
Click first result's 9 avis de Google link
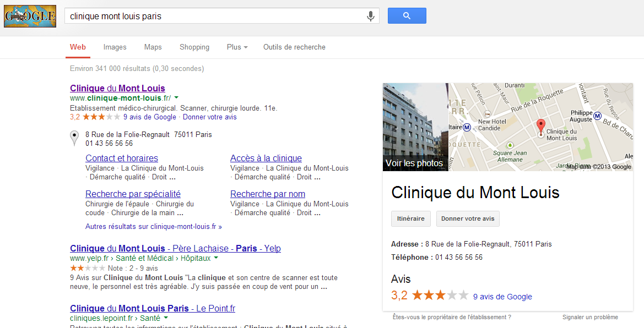[149, 117]
